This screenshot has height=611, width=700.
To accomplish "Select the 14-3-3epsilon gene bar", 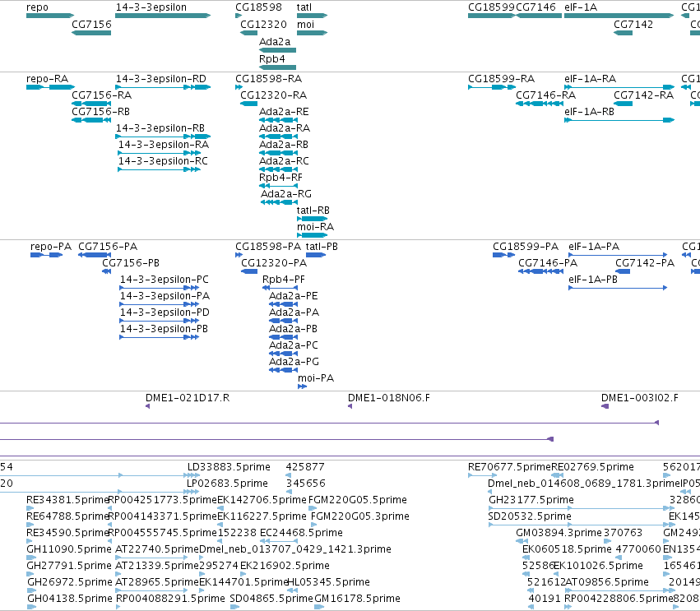I will click(163, 16).
